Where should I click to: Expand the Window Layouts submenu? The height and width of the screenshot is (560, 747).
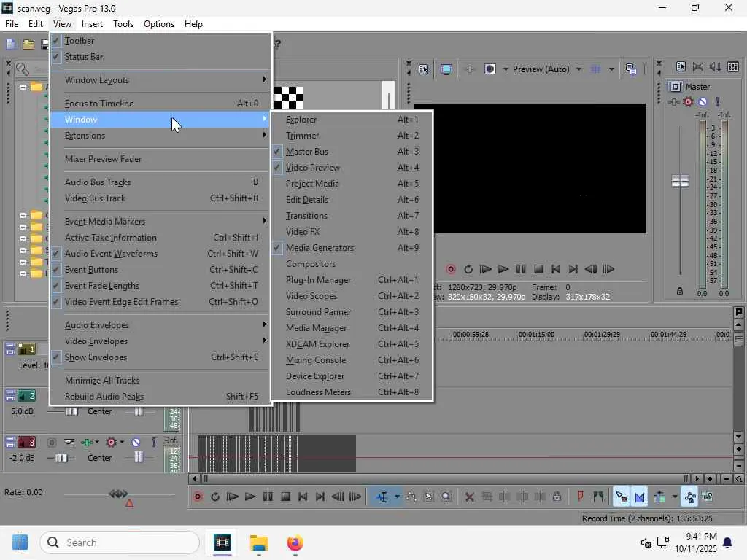click(161, 80)
